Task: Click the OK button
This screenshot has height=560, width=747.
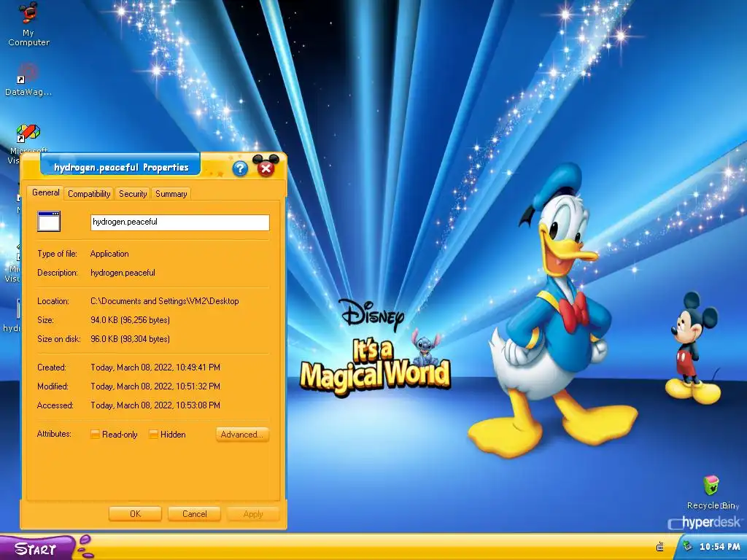Action: [x=135, y=514]
